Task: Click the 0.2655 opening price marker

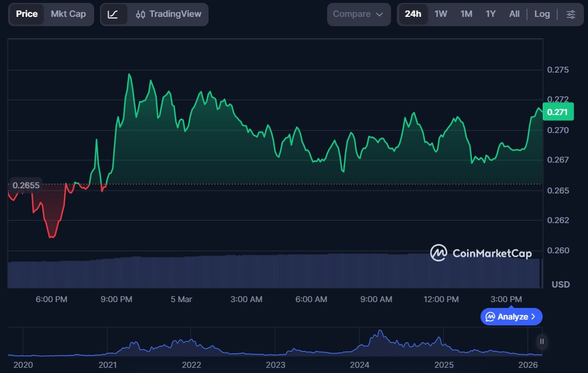Action: pyautogui.click(x=26, y=185)
